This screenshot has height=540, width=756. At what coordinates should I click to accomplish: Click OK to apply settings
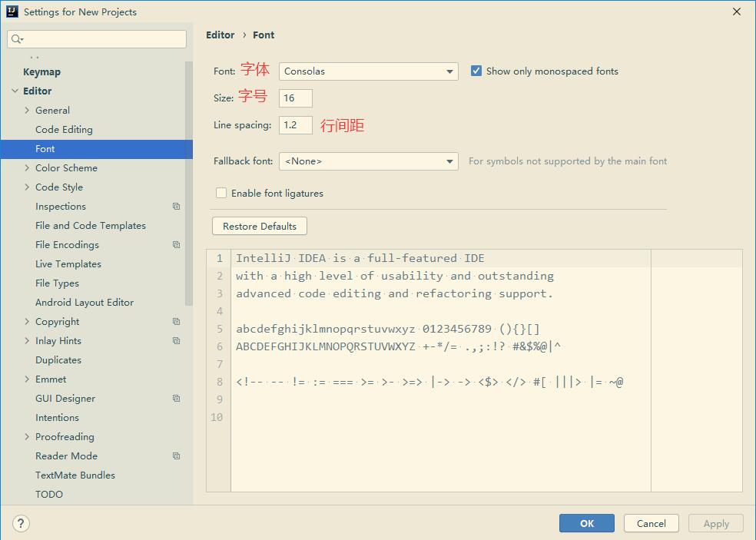tap(586, 523)
